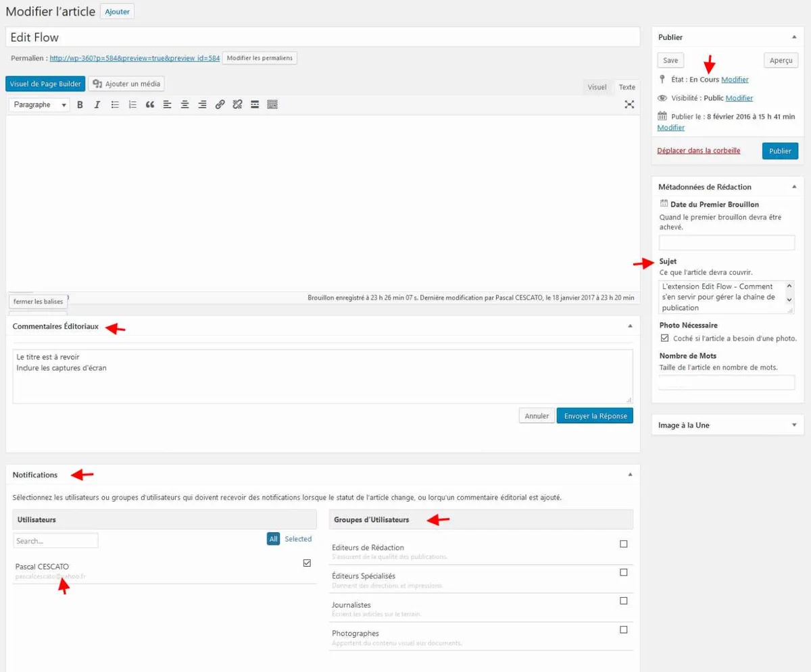Enter distraction-free fullscreen mode
Image resolution: width=811 pixels, height=672 pixels.
click(x=629, y=105)
